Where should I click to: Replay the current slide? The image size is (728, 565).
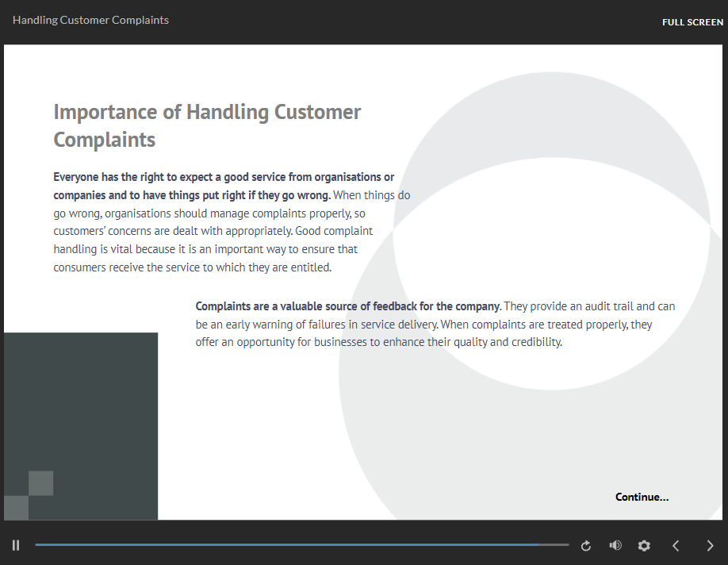pos(586,545)
